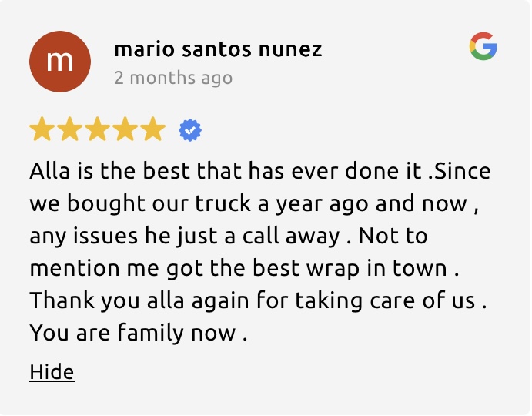Viewport: 532px width, 416px height.
Task: Click the sentence 'You are family now'
Action: 138,333
